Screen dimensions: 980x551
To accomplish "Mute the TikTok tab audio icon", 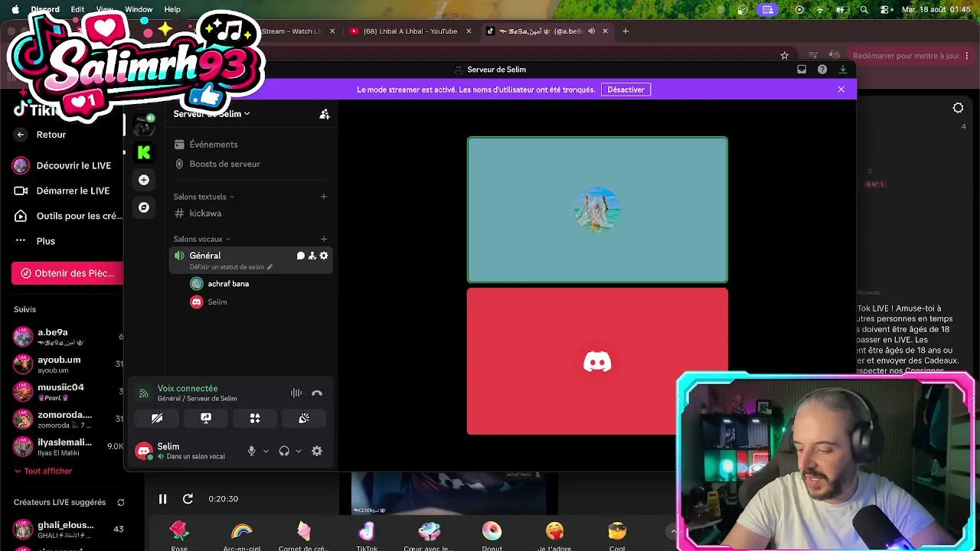I will click(591, 31).
